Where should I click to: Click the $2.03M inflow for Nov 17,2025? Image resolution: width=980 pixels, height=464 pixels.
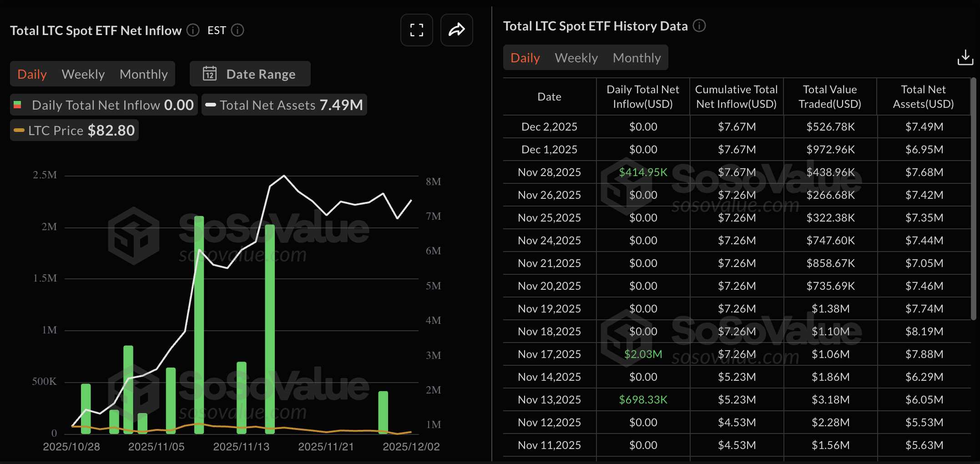(x=643, y=354)
